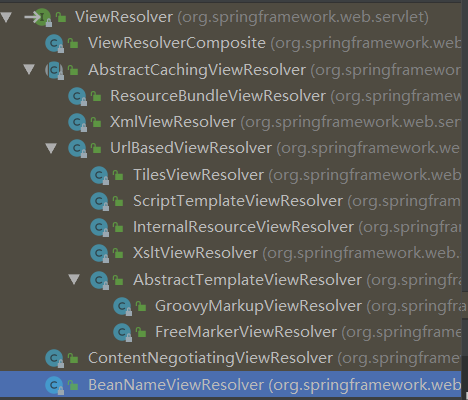468x400 pixels.
Task: Select ViewResolver in the hierarchy tree
Action: click(x=124, y=17)
